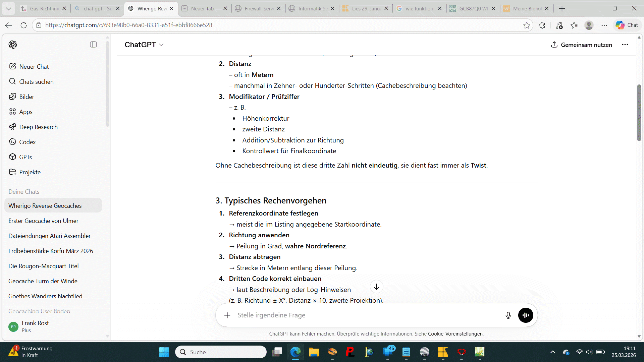
Task: Open Chats suchen search
Action: click(x=36, y=81)
